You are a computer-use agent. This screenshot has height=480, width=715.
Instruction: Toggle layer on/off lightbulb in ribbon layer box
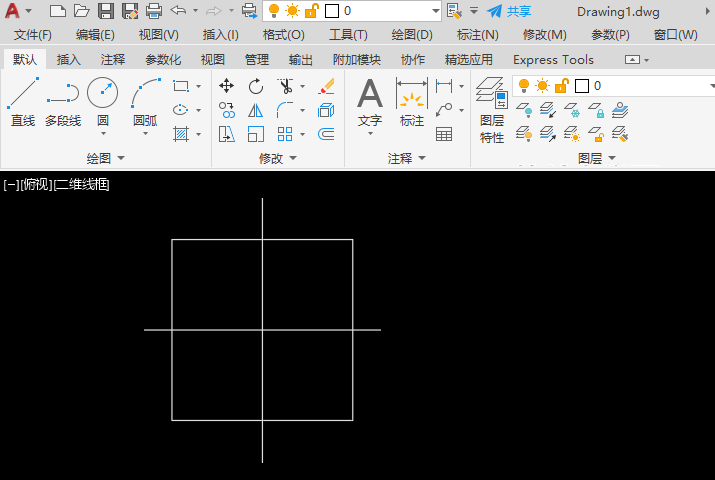point(524,86)
